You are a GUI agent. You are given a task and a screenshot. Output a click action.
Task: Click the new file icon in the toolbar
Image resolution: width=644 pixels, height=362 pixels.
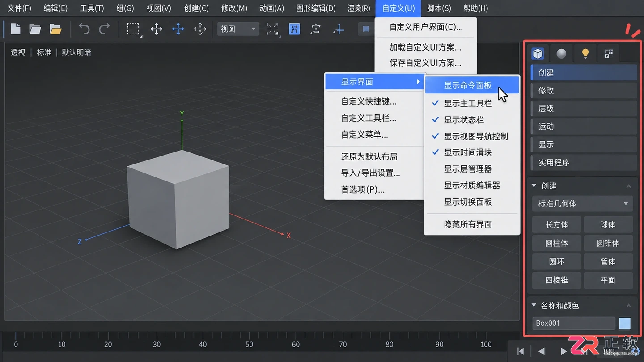(16, 29)
